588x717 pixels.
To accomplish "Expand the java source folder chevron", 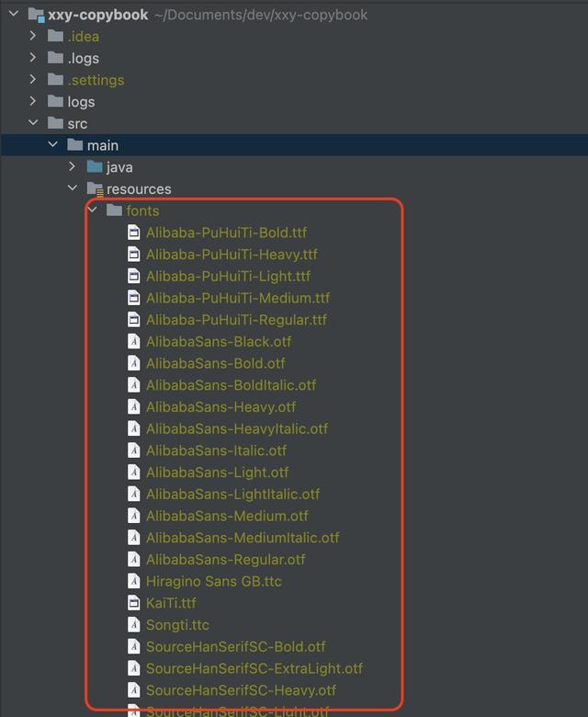I will coord(73,166).
